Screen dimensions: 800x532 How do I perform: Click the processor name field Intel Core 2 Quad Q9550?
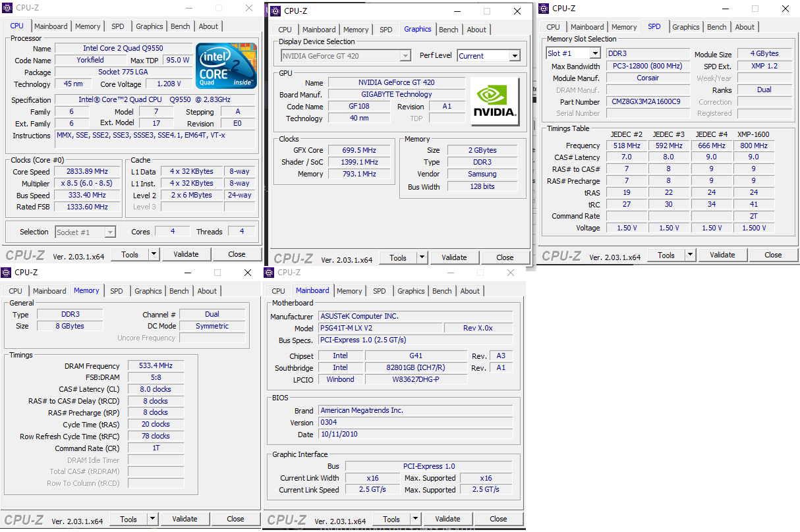[123, 48]
